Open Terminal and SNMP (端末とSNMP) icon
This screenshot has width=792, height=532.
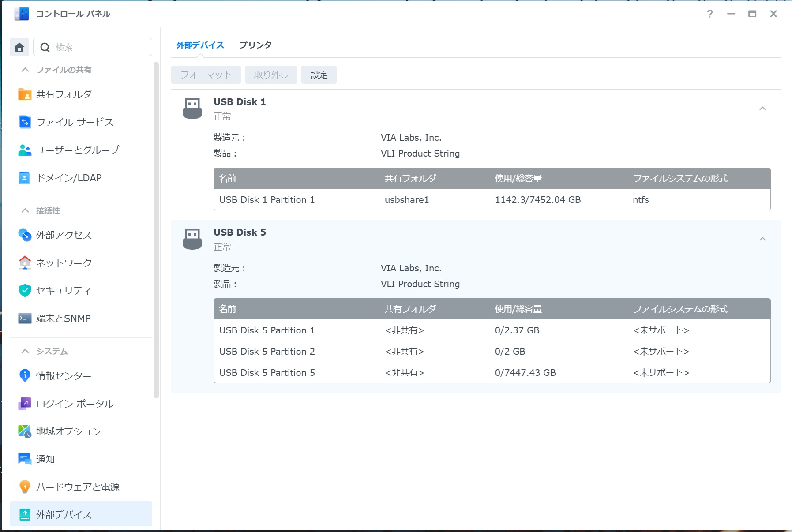click(25, 318)
